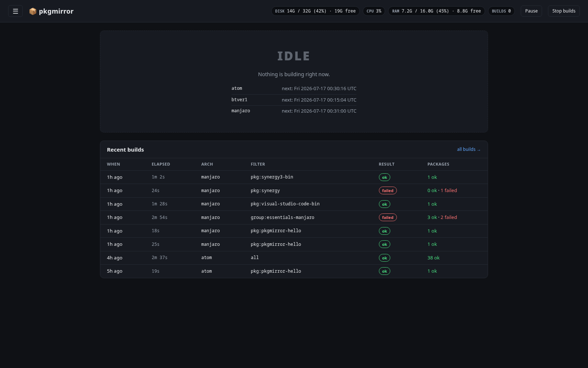
Task: Click the '38 ok' packages count
Action: tap(433, 258)
